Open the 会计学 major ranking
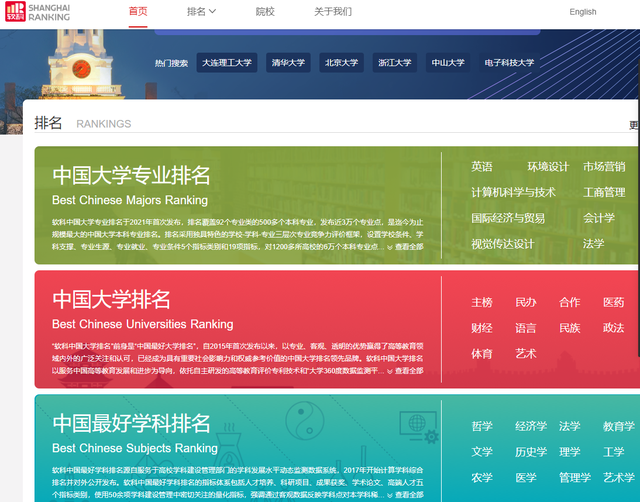 pyautogui.click(x=599, y=218)
